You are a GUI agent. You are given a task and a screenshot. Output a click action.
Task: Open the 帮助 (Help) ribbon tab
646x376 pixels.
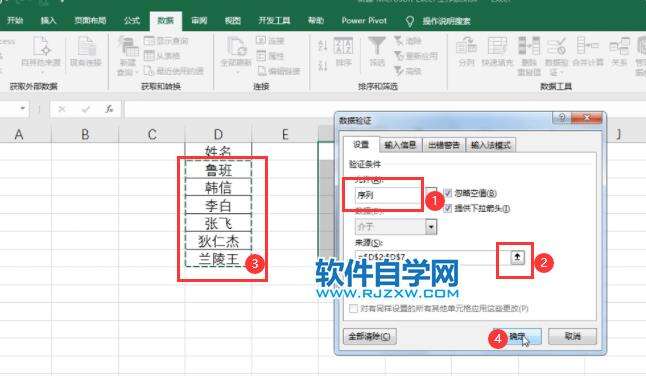pos(316,20)
